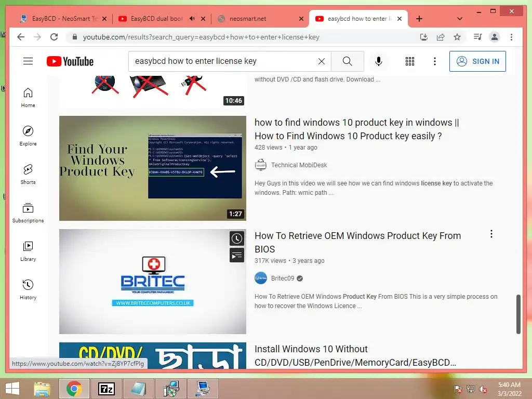Open the Britec09 channel link
Screen dimensions: 532x399
coord(283,278)
